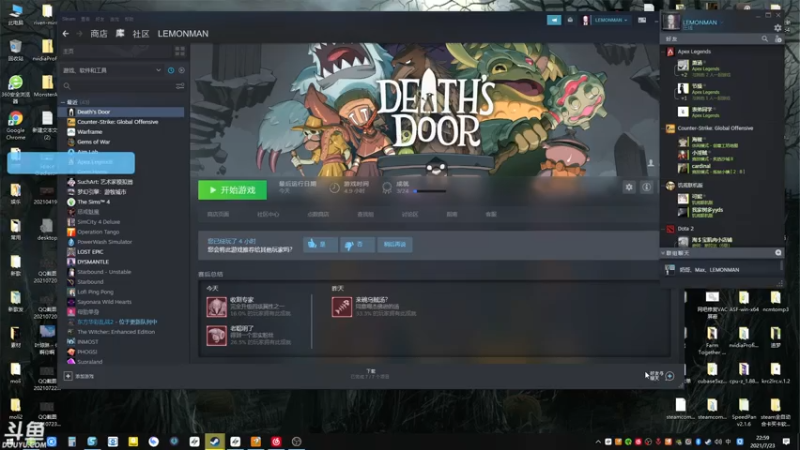This screenshot has height=450, width=800.
Task: Click the 稍后再说 later button
Action: (395, 244)
